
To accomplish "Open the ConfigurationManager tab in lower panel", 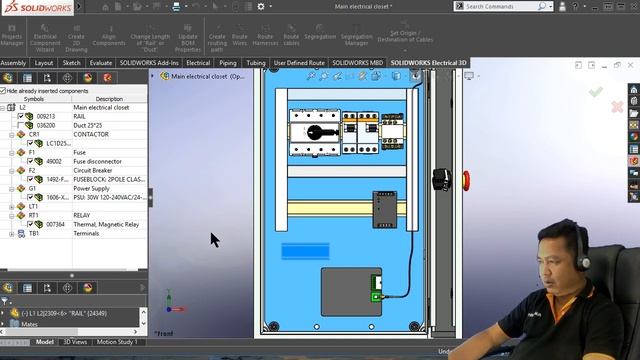I will tap(47, 288).
